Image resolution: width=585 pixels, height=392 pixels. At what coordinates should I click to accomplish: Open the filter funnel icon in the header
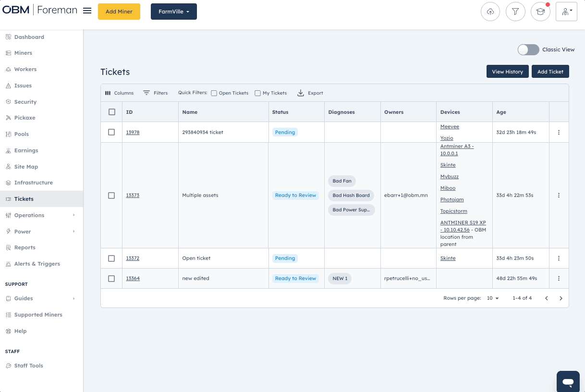(x=515, y=11)
